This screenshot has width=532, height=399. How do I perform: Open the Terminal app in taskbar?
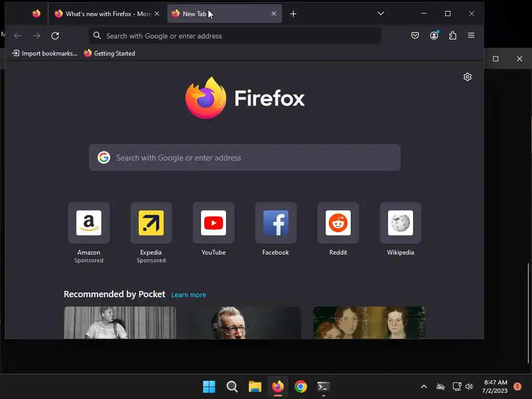pyautogui.click(x=324, y=387)
